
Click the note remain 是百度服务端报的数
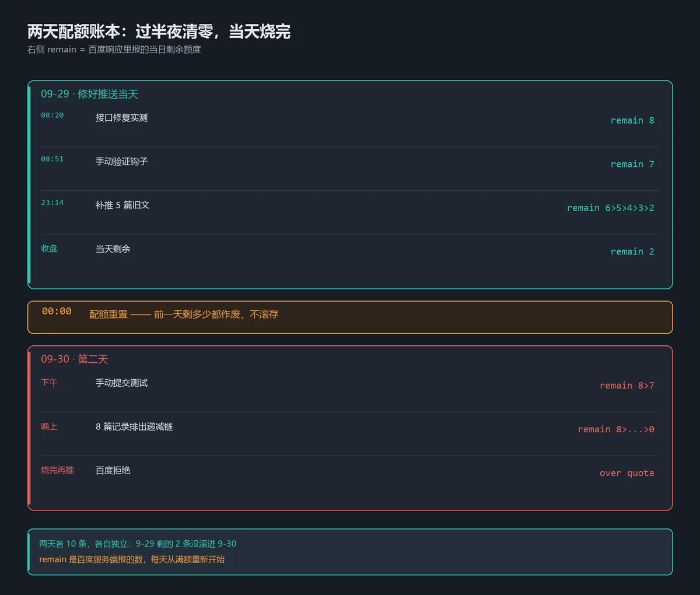point(132,559)
